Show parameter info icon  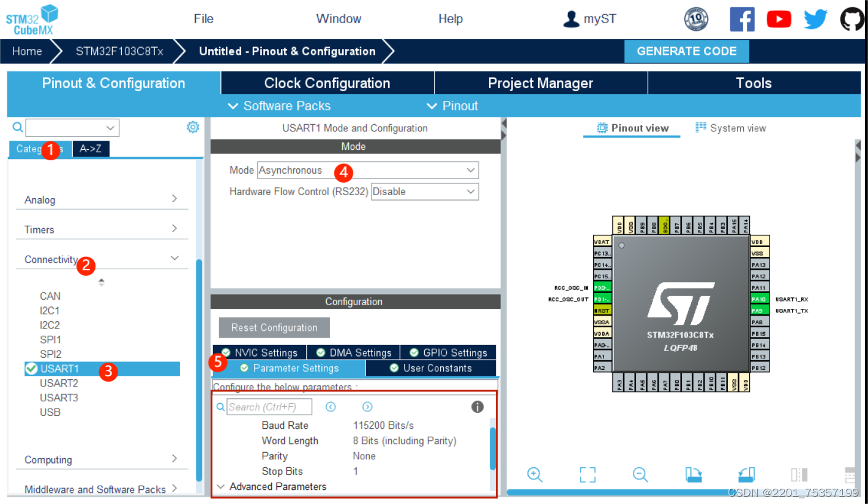click(477, 407)
